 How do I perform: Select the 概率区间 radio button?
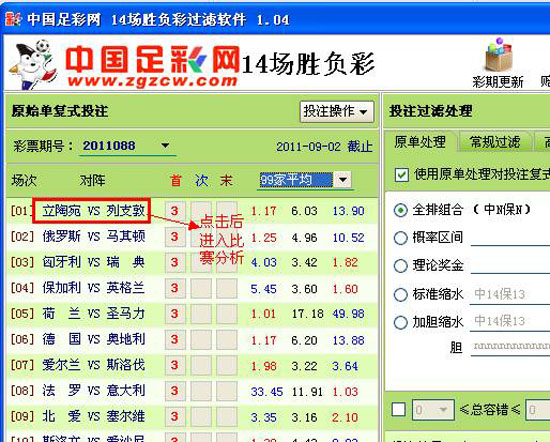tap(401, 238)
